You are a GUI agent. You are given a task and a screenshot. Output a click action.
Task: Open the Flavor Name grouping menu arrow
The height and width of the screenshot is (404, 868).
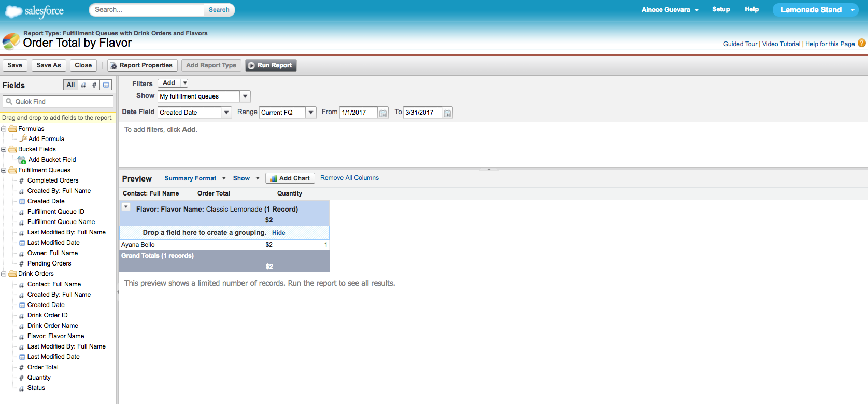126,206
